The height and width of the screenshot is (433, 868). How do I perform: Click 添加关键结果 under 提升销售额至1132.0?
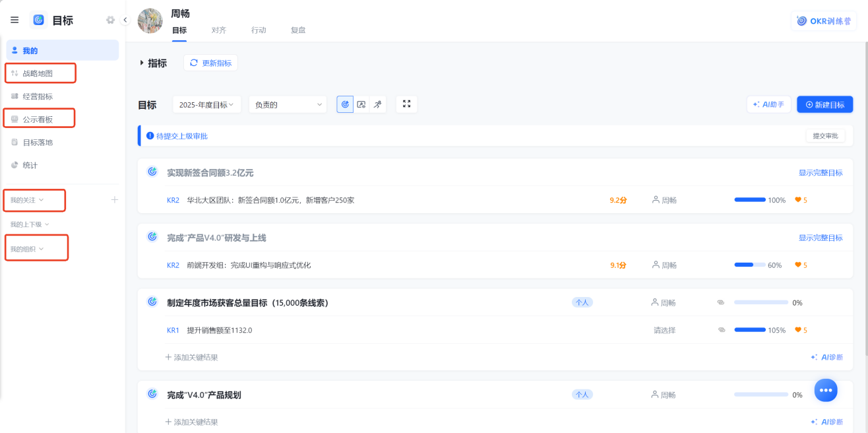[191, 357]
